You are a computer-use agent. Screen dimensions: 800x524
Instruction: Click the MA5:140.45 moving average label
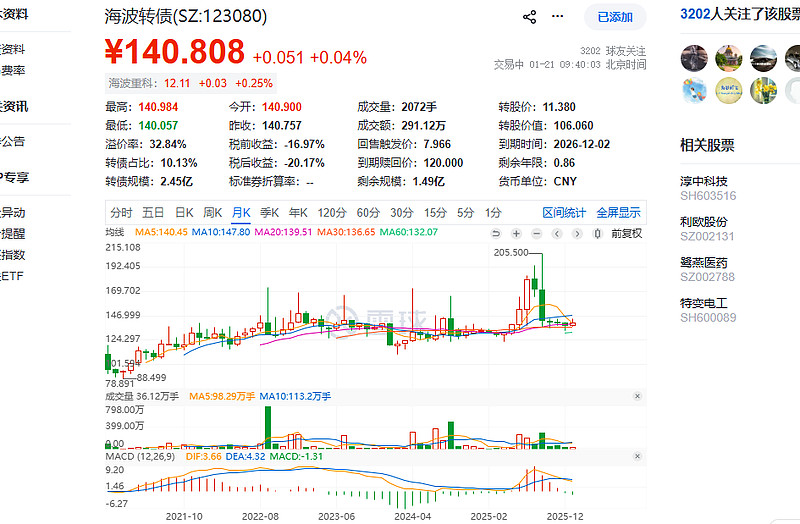(161, 232)
